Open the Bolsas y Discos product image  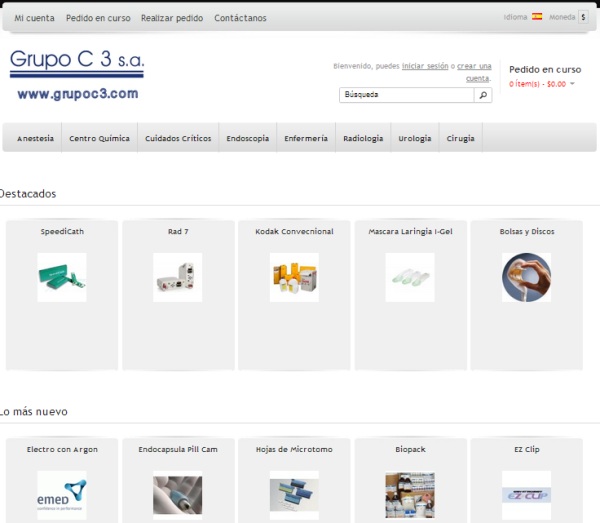pos(527,277)
